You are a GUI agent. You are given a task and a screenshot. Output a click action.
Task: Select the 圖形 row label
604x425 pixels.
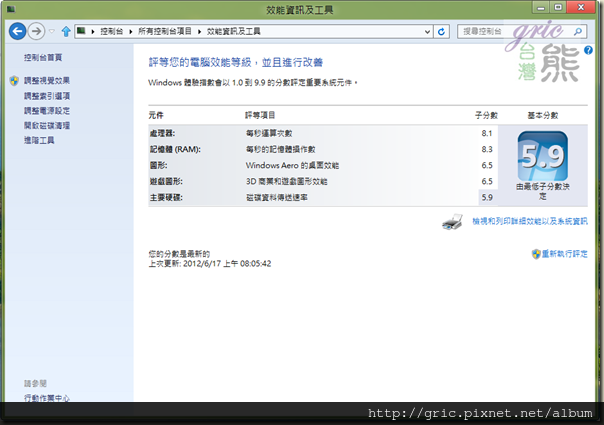tap(158, 165)
